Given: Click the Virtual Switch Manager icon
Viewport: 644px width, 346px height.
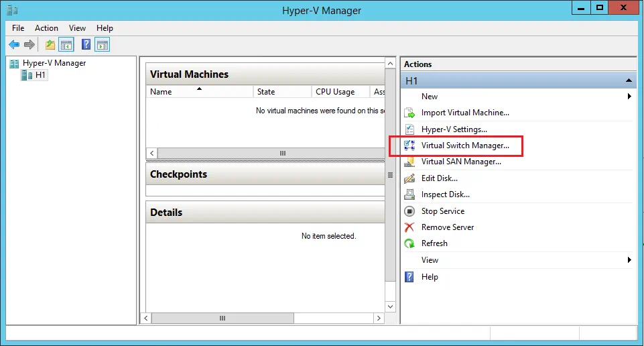Looking at the screenshot, I should [x=409, y=146].
